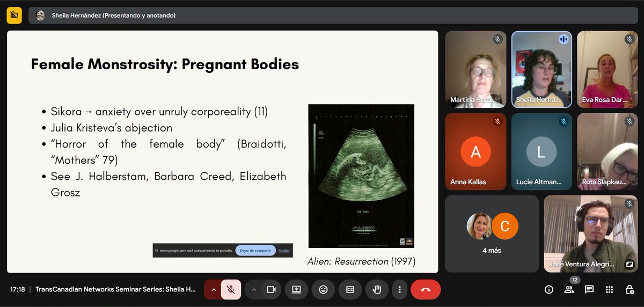Click the Sikora anxiety over unruly corporeality bullet

pos(159,112)
